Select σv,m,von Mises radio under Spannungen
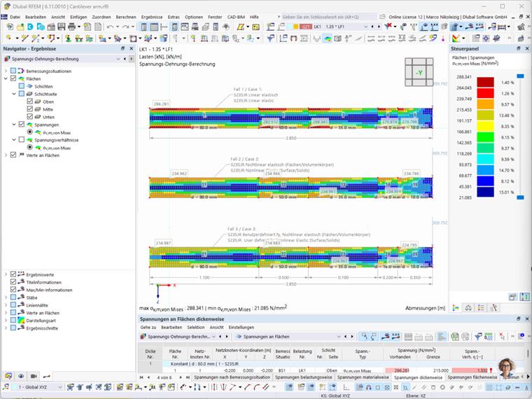The height and width of the screenshot is (399, 532). [30, 132]
